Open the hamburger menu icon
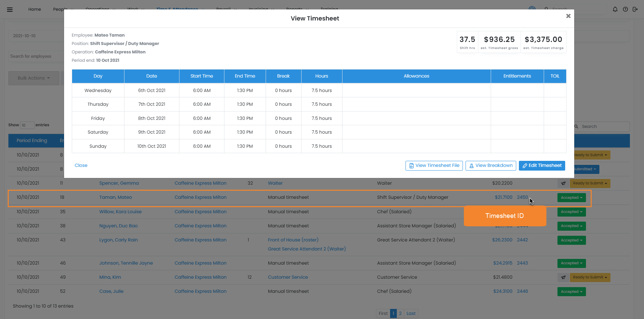 (x=10, y=9)
